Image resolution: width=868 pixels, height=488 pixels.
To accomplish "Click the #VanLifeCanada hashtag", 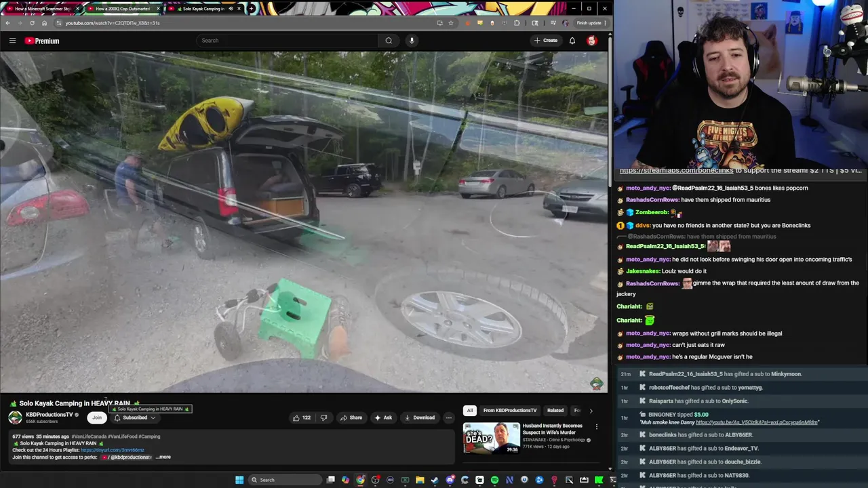I will (87, 436).
